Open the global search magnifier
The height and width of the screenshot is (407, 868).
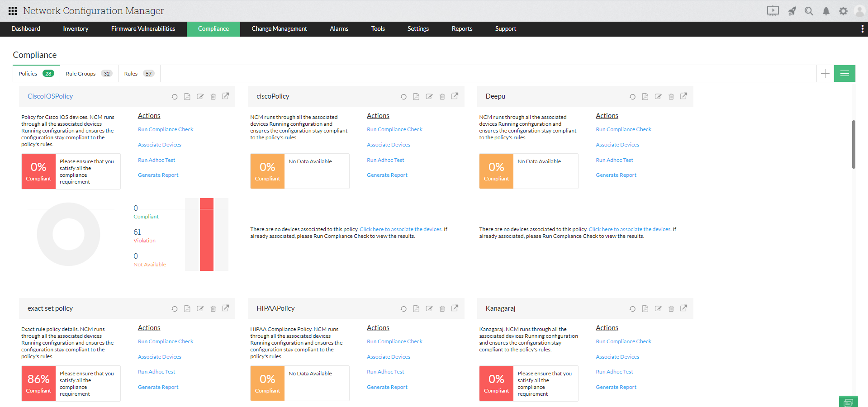[809, 11]
